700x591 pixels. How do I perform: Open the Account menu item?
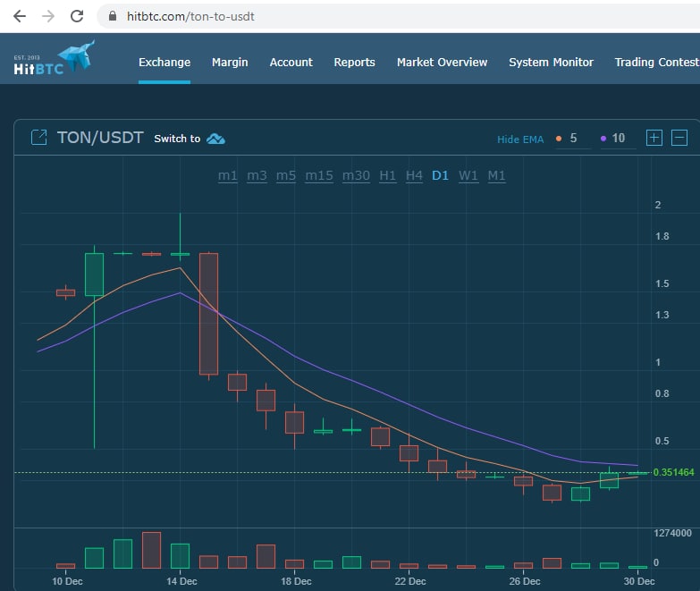point(291,62)
